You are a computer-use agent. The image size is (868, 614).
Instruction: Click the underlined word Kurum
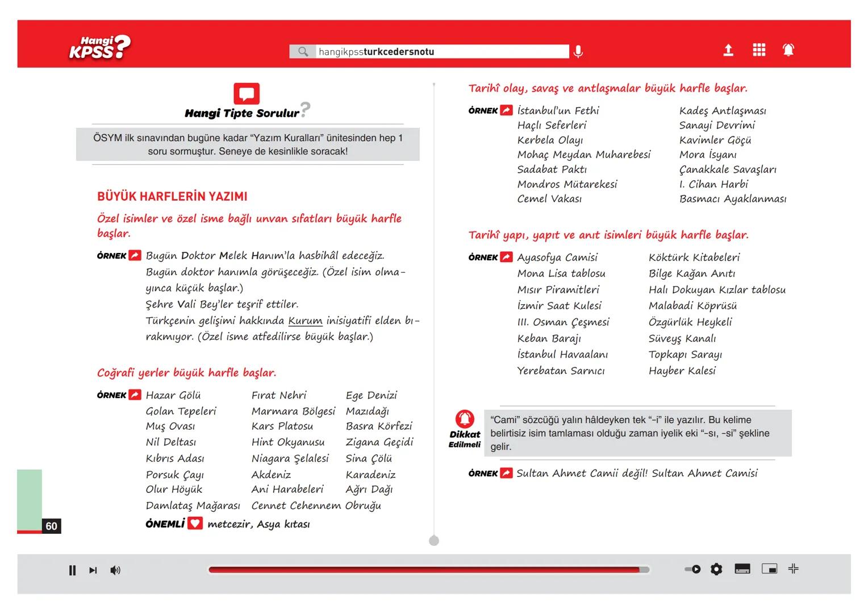click(305, 321)
